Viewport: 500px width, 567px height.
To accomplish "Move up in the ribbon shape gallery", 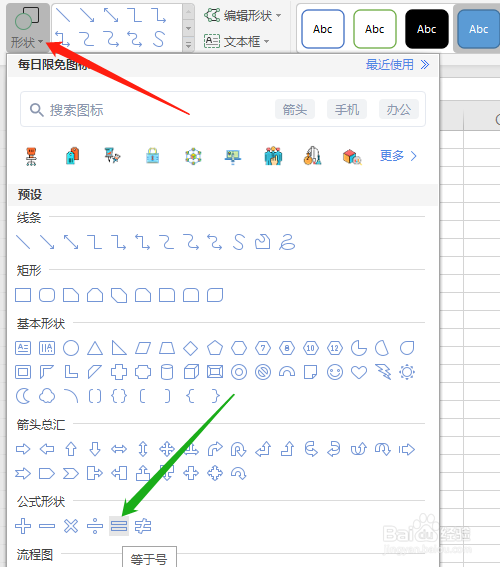I will (x=188, y=12).
